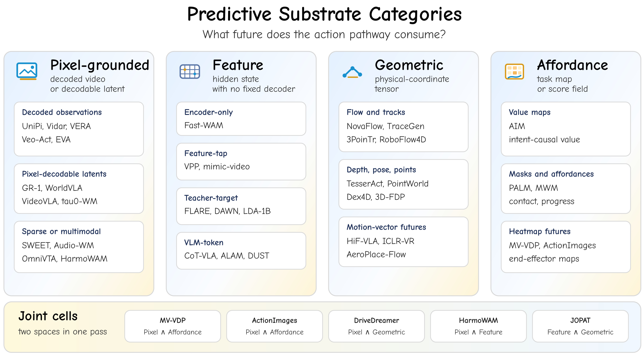Viewport: 644px width, 355px height.
Task: Click the Pixel-grounded image icon
Action: tap(27, 71)
